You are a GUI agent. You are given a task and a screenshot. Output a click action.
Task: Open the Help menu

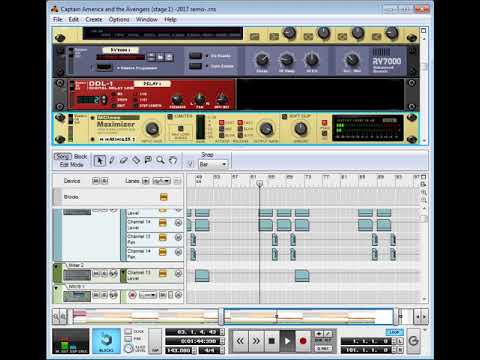(170, 19)
